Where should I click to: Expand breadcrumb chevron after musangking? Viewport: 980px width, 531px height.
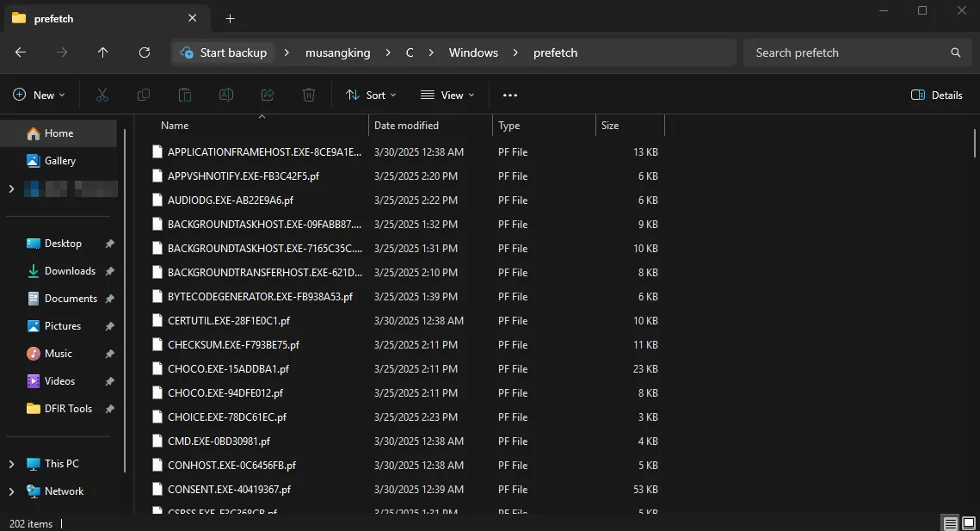pos(388,52)
